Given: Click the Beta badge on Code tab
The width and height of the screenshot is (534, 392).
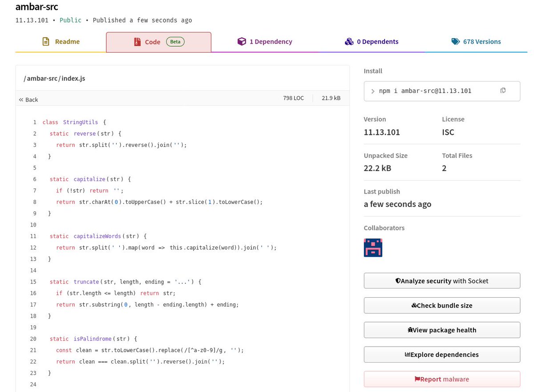Looking at the screenshot, I should (175, 42).
